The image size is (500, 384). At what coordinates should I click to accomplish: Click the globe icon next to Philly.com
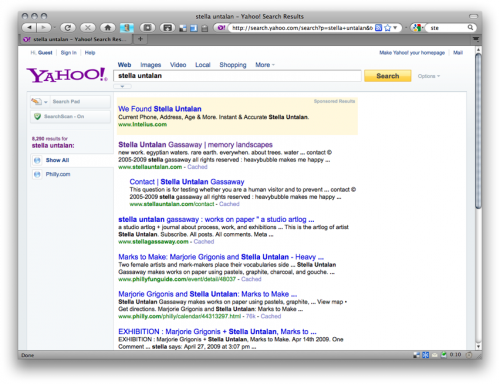pos(37,174)
